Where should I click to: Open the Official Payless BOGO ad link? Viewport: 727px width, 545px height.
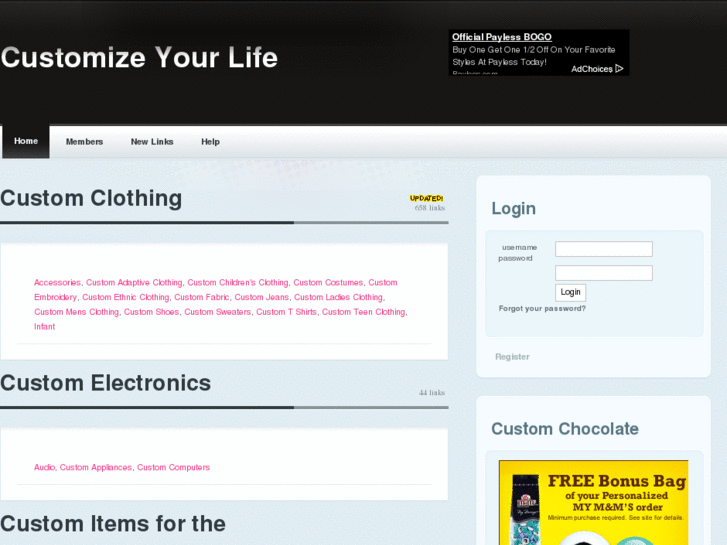point(502,37)
